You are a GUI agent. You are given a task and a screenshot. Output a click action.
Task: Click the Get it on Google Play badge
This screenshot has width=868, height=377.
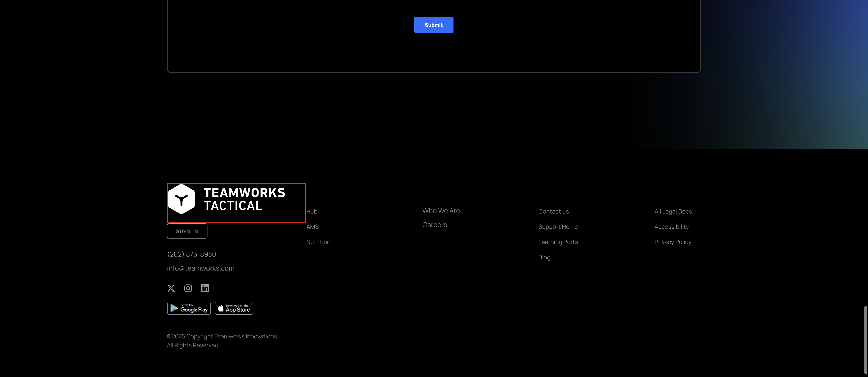(189, 308)
